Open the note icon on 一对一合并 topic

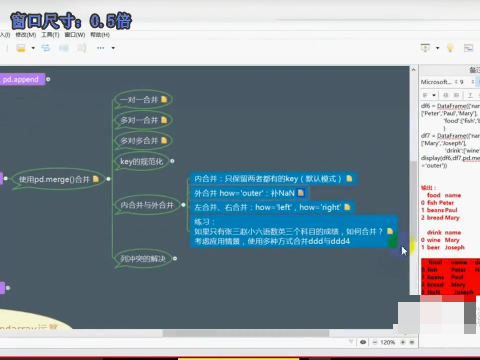164,99
